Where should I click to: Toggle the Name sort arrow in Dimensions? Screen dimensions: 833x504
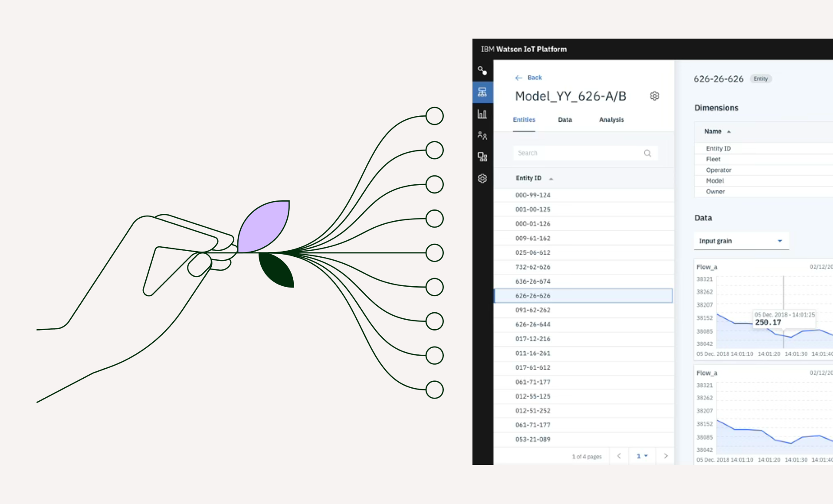point(729,131)
